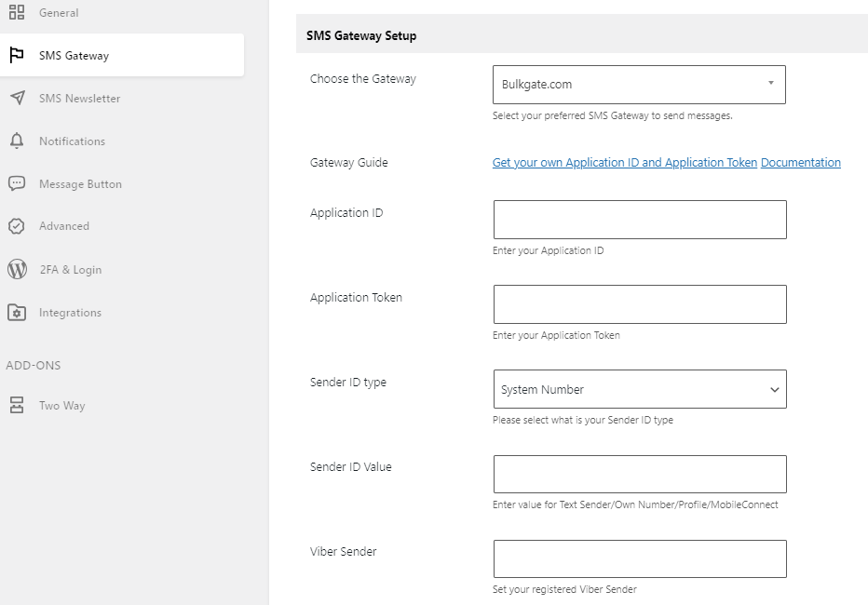The height and width of the screenshot is (605, 868).
Task: Expand the Sender ID type dropdown
Action: coord(640,389)
